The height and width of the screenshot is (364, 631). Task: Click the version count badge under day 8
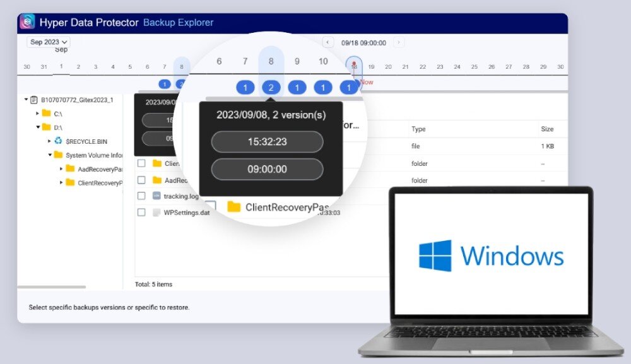(x=271, y=88)
